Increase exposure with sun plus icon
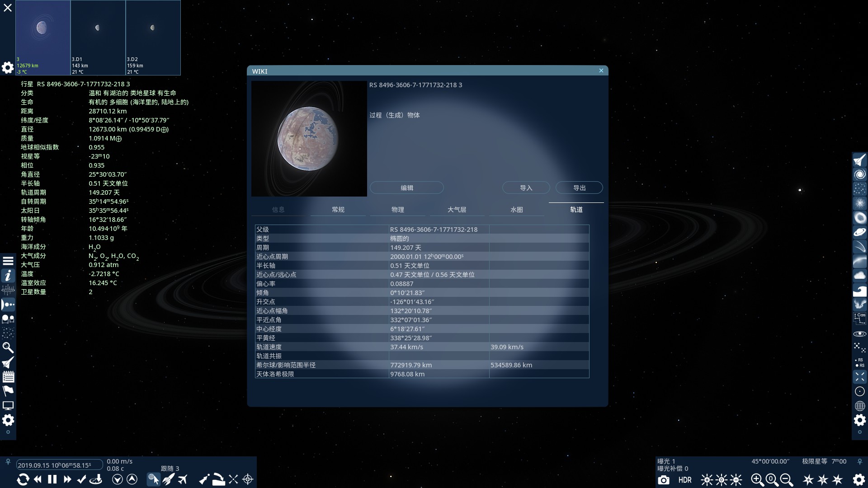868x488 pixels. (707, 480)
